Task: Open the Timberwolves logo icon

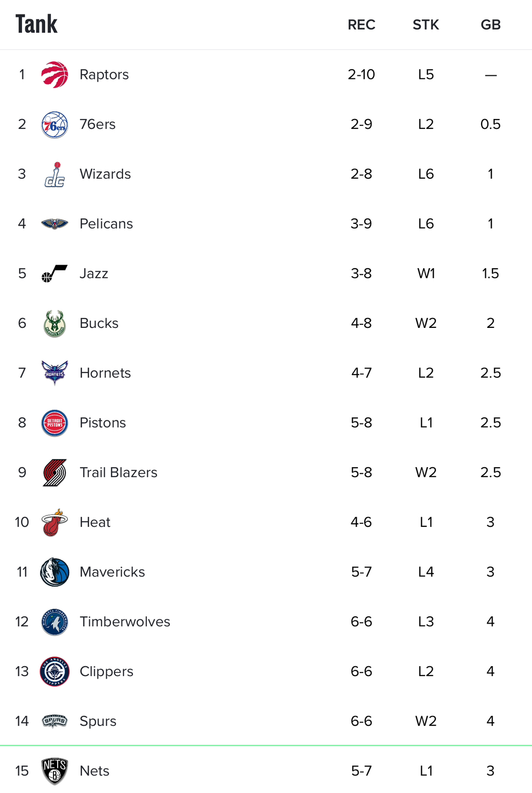Action: (x=55, y=622)
